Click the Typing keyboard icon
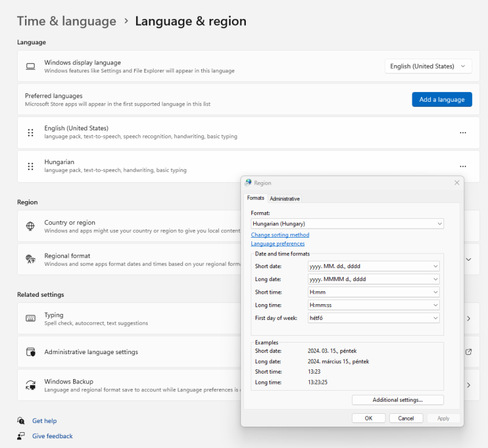Screen dimensions: 488x448 pos(30,318)
